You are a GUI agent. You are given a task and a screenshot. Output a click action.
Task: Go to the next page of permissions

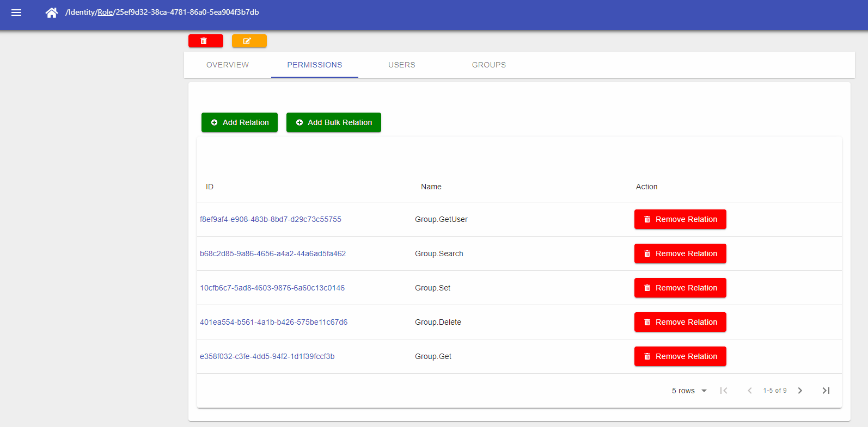pos(800,391)
